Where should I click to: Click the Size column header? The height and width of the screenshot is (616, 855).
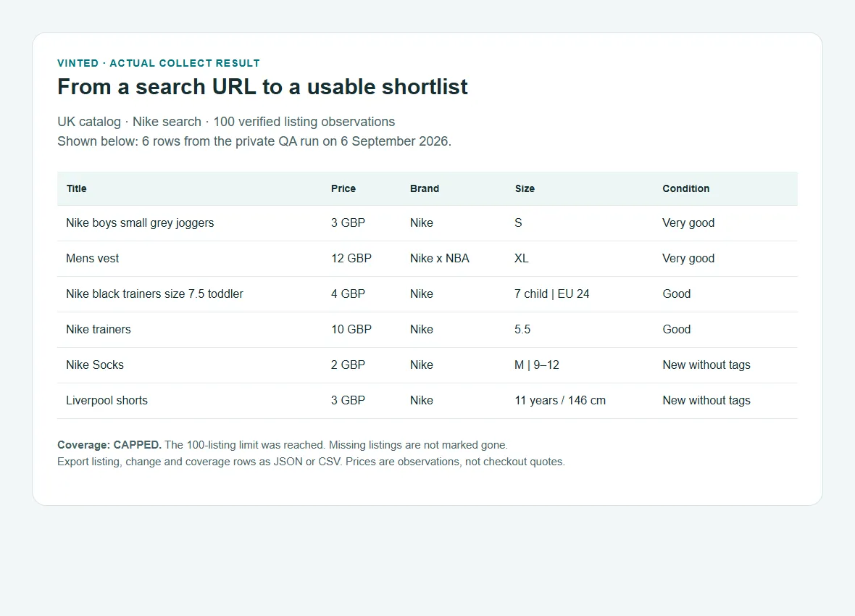525,188
